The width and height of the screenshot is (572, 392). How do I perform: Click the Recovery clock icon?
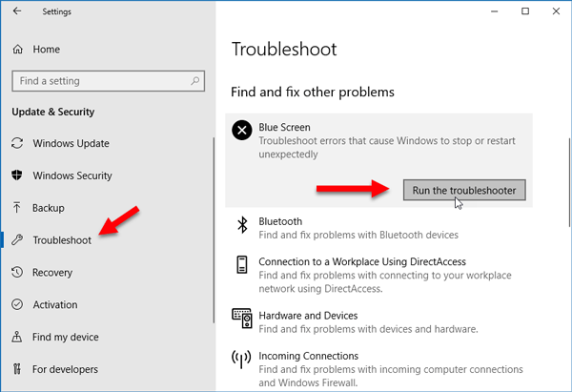click(x=17, y=272)
